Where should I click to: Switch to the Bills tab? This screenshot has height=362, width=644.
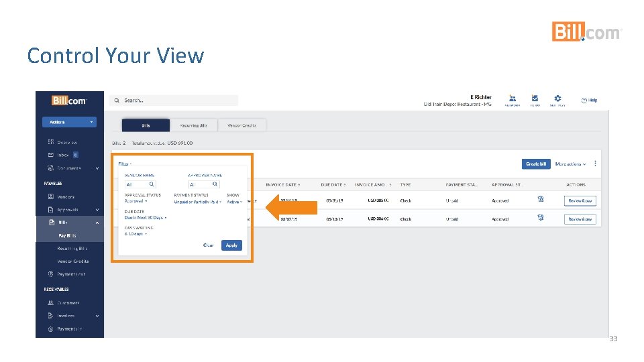click(x=146, y=125)
